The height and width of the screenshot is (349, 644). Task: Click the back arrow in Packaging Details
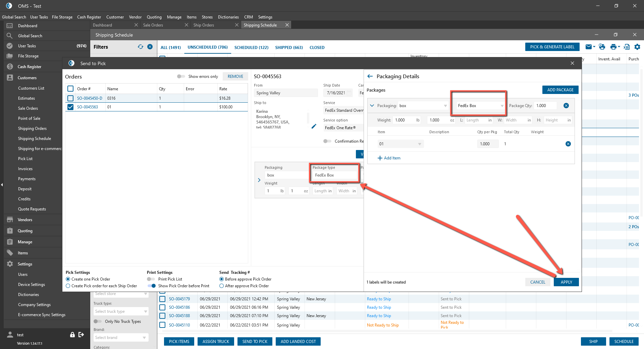coord(370,76)
